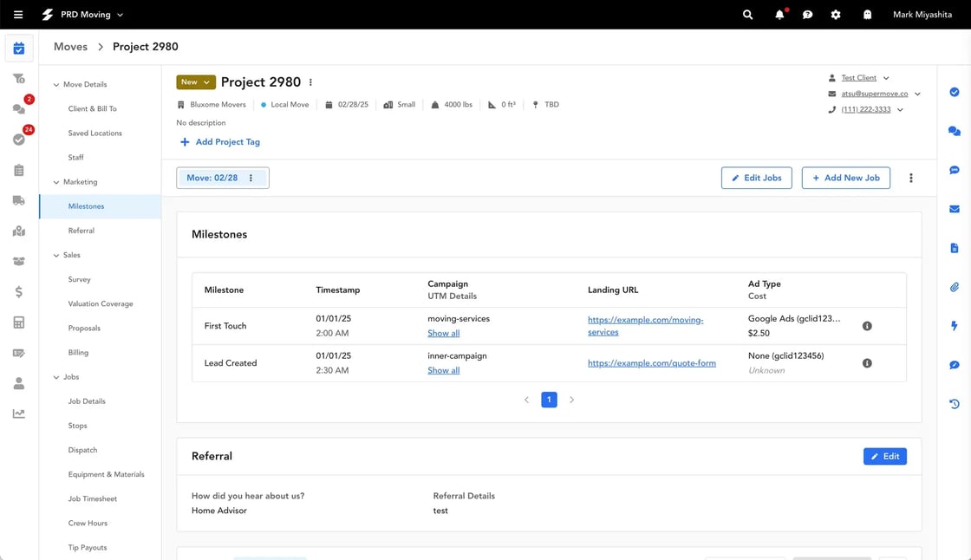Click the First Touch milestone cell
971x560 pixels.
pos(225,326)
